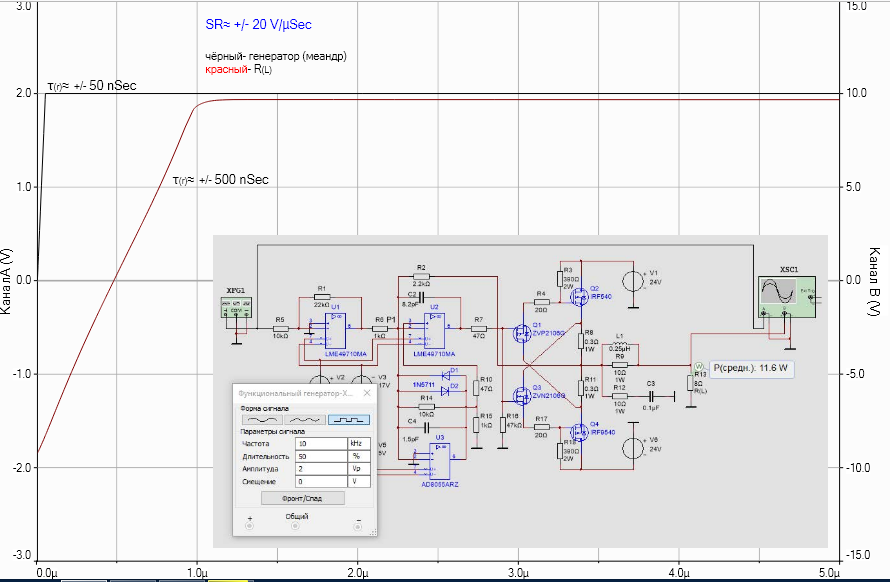890x582 pixels.
Task: Click the 1N5711 diode model label
Action: 423,384
